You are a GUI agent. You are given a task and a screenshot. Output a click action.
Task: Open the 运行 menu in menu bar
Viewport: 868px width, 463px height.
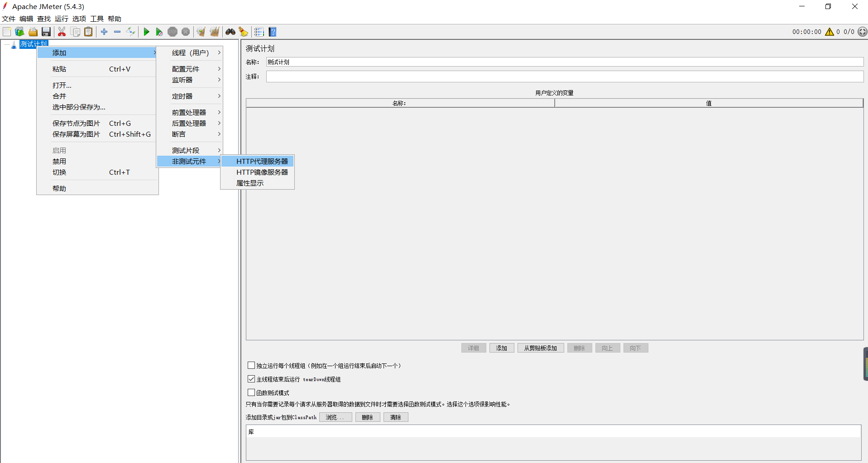tap(62, 19)
